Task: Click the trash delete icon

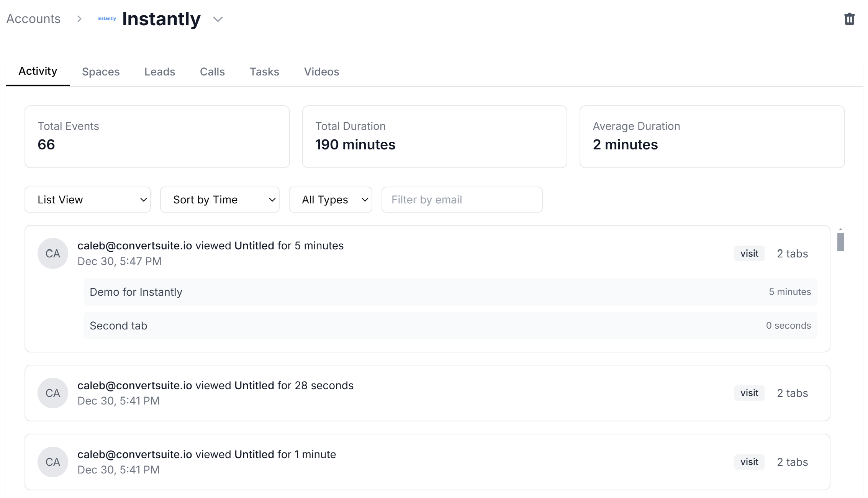Action: 849,19
